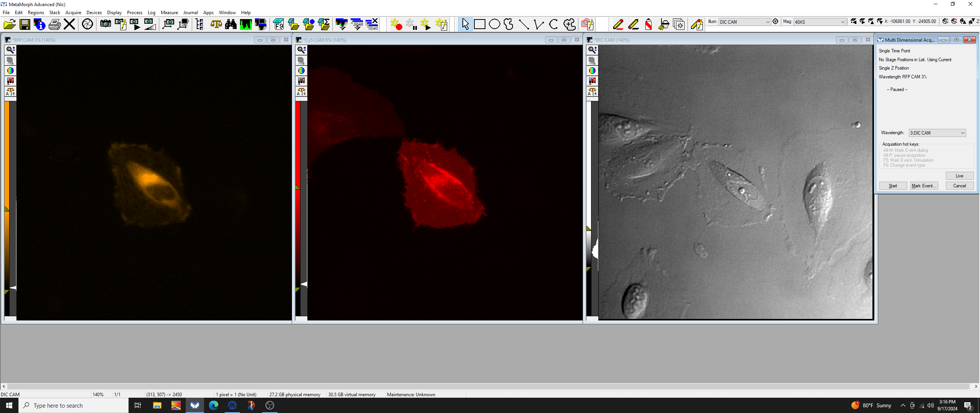Open the Acquire menu
This screenshot has width=980, height=413.
(73, 13)
